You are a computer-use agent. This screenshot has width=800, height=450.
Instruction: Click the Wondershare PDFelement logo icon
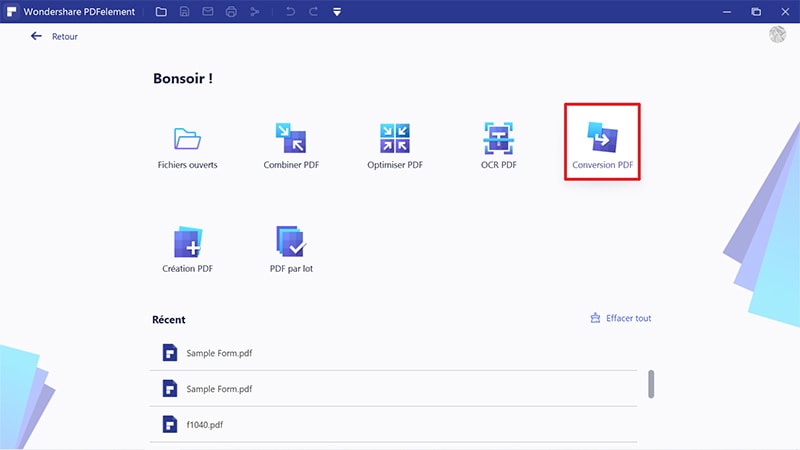11,11
